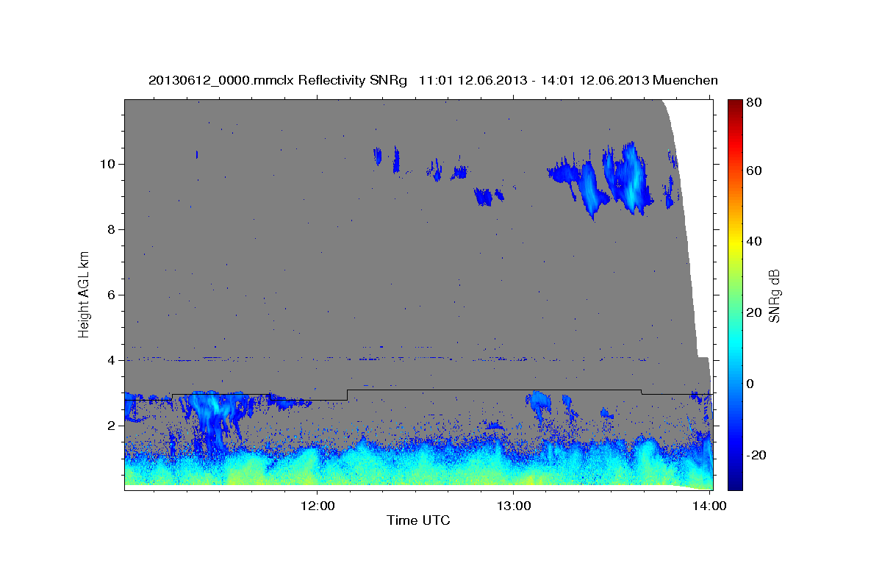Click the yellow section of the colorbar

click(735, 246)
